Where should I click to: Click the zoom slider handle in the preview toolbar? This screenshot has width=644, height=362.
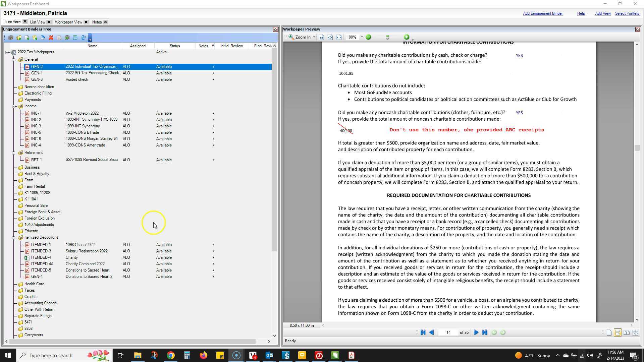coord(387,37)
